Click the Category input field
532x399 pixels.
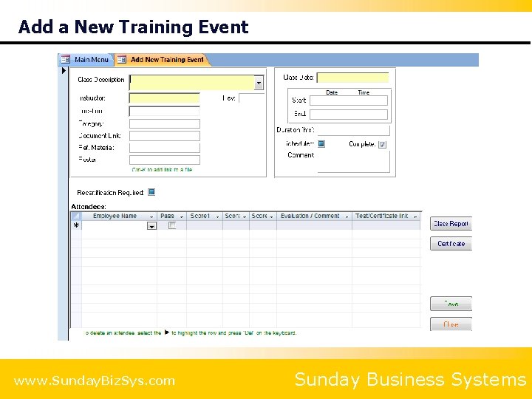pyautogui.click(x=165, y=124)
